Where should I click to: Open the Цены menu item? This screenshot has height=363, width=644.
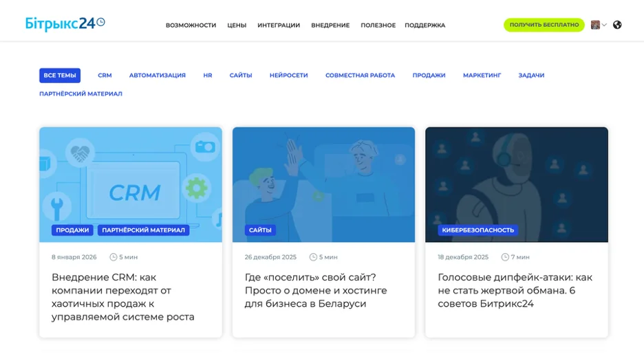point(237,25)
